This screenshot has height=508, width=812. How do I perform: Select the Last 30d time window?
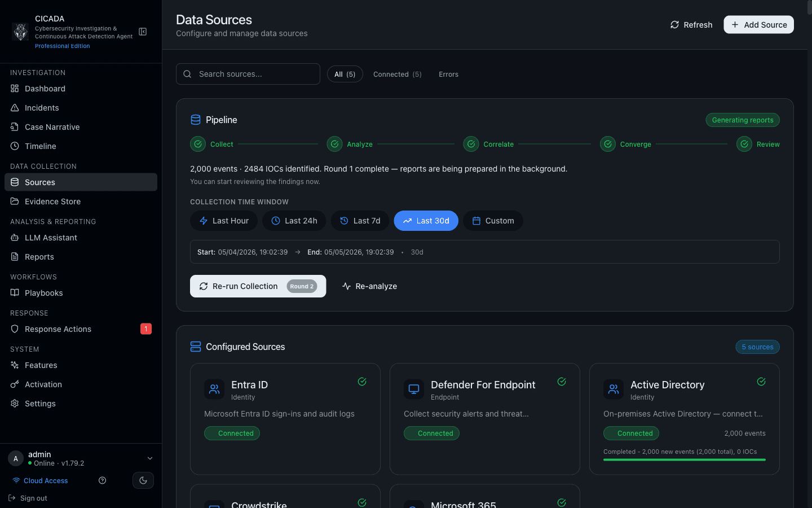pos(426,221)
